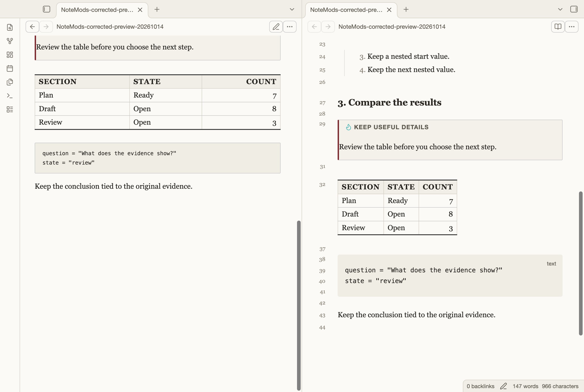Switch left pane to editing mode
Viewport: 584px width, 392px height.
pyautogui.click(x=276, y=26)
